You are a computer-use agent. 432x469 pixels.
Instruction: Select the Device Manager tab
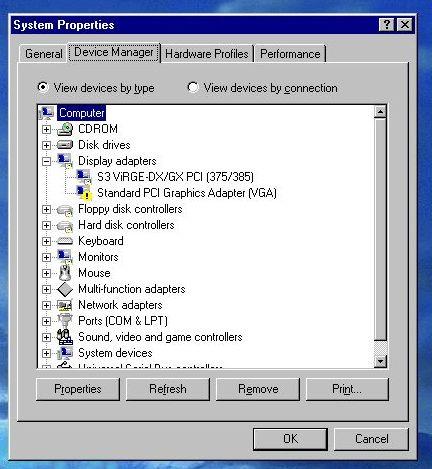[114, 52]
